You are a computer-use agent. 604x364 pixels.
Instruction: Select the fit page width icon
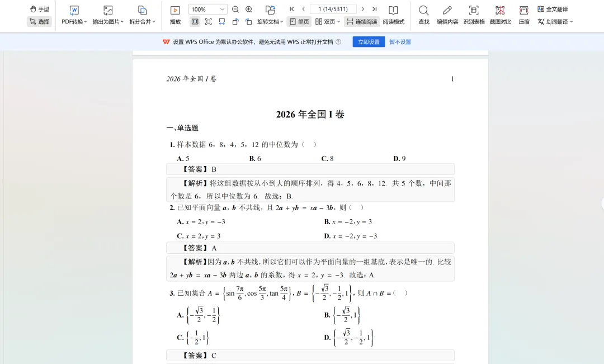tap(222, 22)
